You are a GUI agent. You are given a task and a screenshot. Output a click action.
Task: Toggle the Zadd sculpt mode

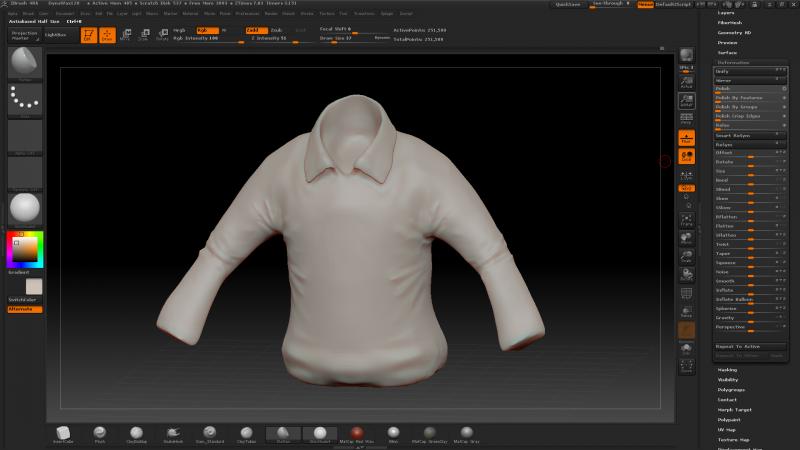click(256, 31)
